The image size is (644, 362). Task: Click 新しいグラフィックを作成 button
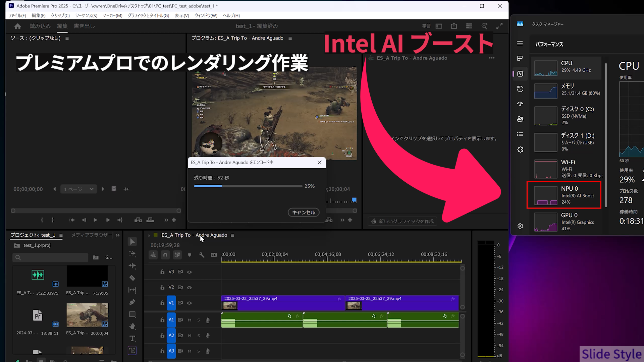402,221
